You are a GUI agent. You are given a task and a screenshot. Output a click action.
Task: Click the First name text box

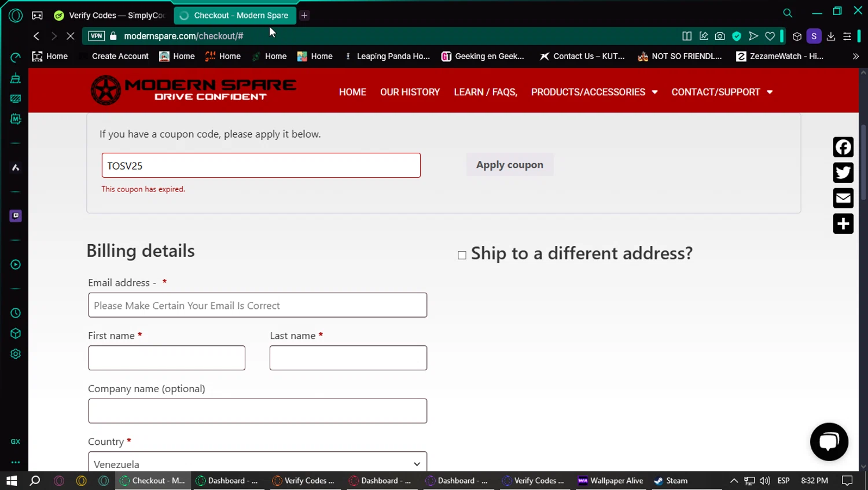pos(167,358)
